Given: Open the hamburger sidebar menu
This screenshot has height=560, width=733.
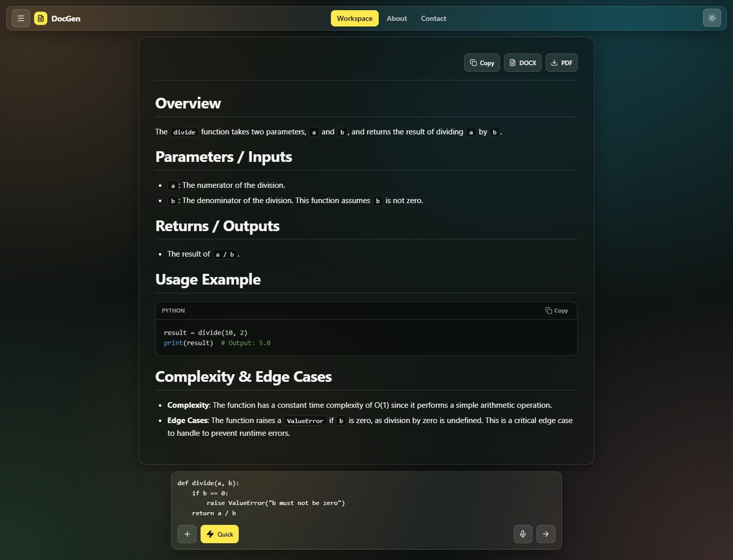Looking at the screenshot, I should point(21,18).
